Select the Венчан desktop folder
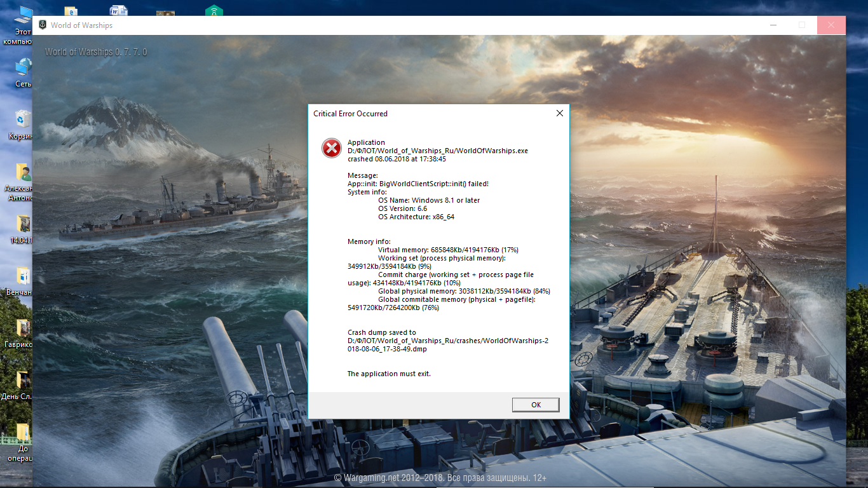This screenshot has width=868, height=488. (20, 281)
